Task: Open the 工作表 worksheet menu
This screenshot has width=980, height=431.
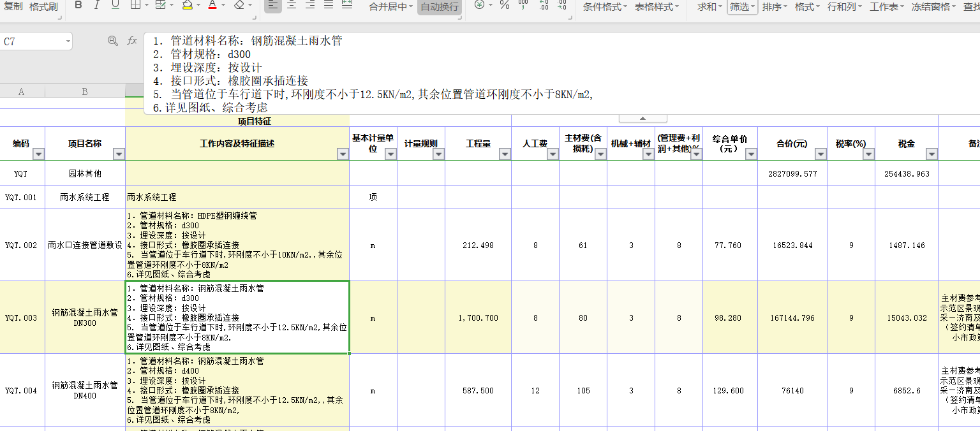Action: click(x=887, y=7)
